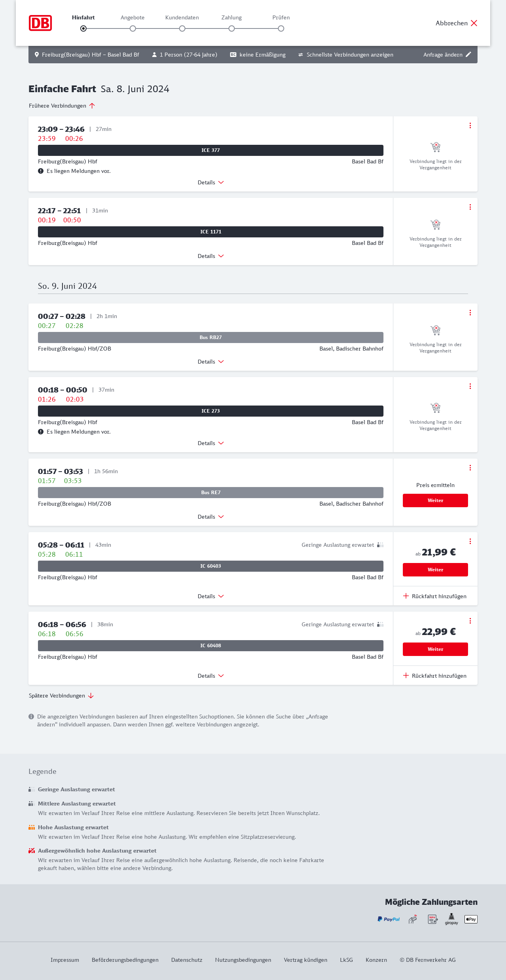Click Weiter for the 21,99 € connection
The height and width of the screenshot is (980, 506).
point(435,570)
